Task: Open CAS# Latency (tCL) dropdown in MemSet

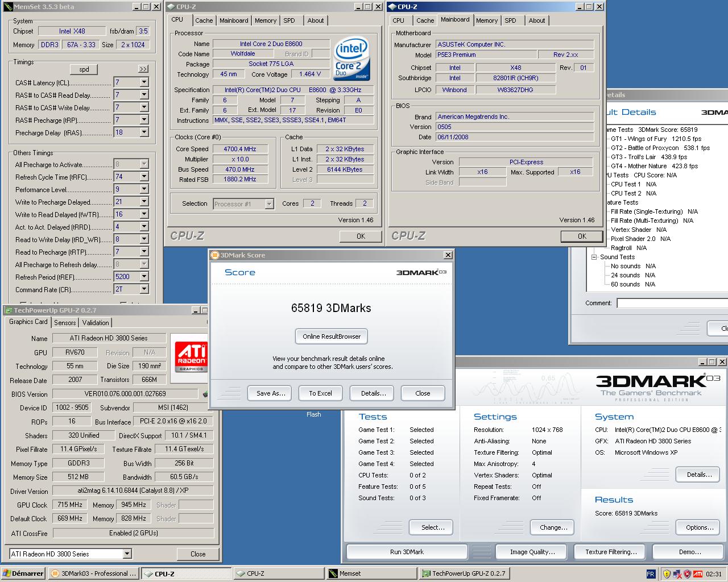Action: 144,82
